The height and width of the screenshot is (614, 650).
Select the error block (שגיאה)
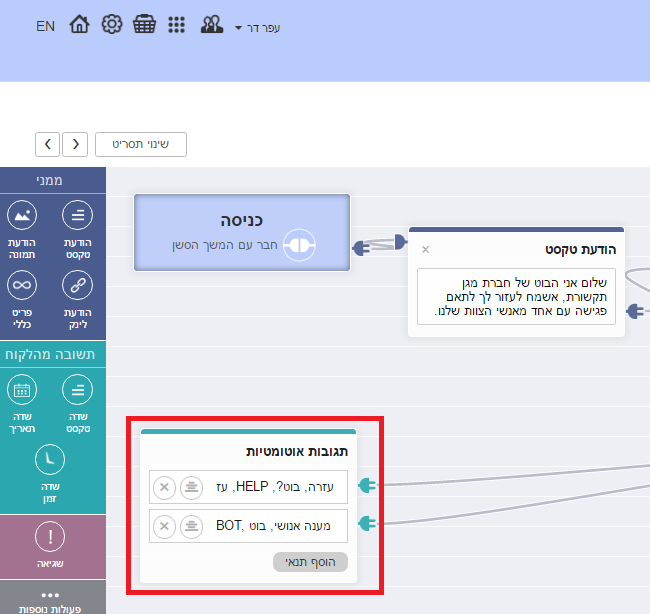(50, 547)
